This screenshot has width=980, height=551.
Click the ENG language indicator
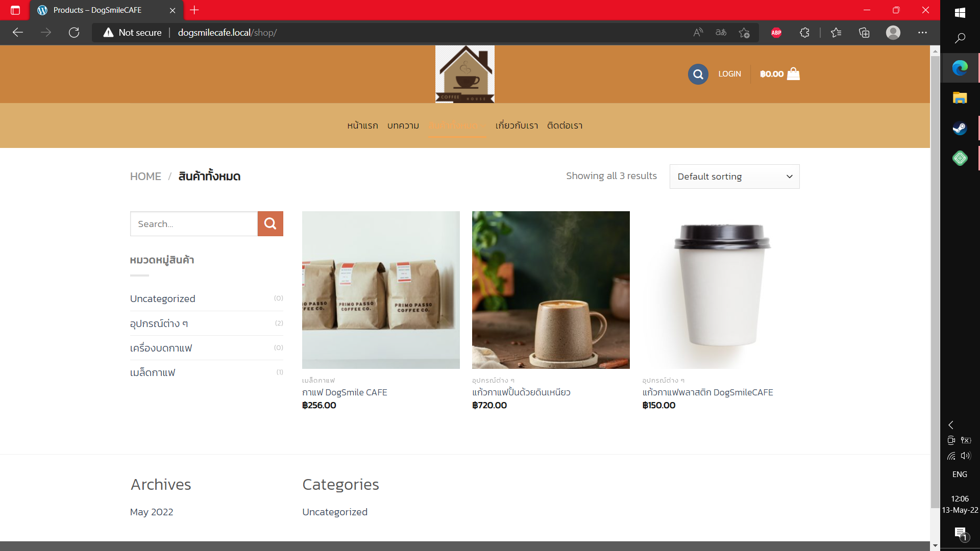[960, 474]
